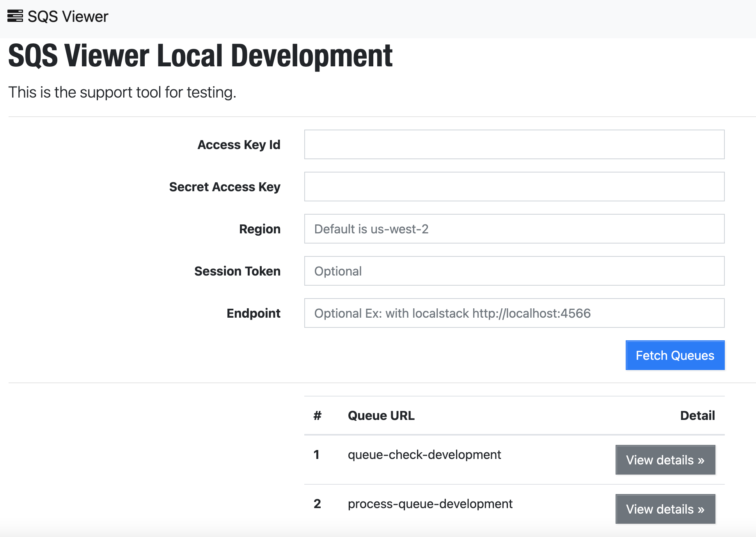Click the Detail column header
Viewport: 756px width, 537px height.
[697, 415]
